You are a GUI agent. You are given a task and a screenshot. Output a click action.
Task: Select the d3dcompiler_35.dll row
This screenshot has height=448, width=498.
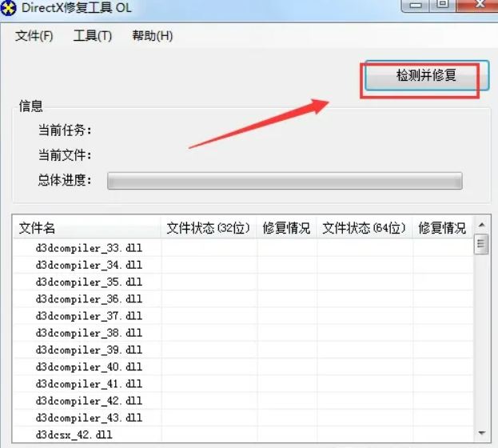click(x=243, y=282)
